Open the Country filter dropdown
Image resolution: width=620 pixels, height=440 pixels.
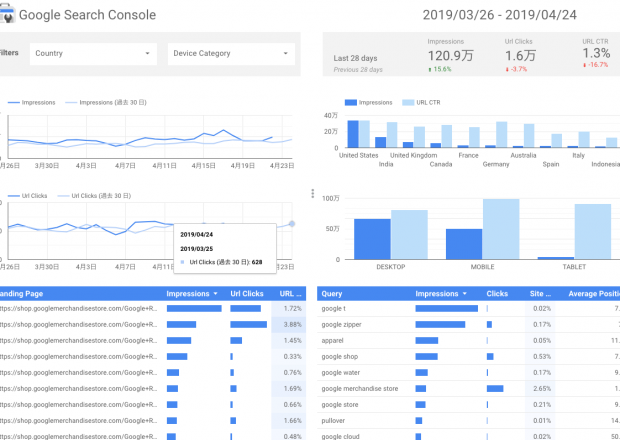[x=93, y=54]
